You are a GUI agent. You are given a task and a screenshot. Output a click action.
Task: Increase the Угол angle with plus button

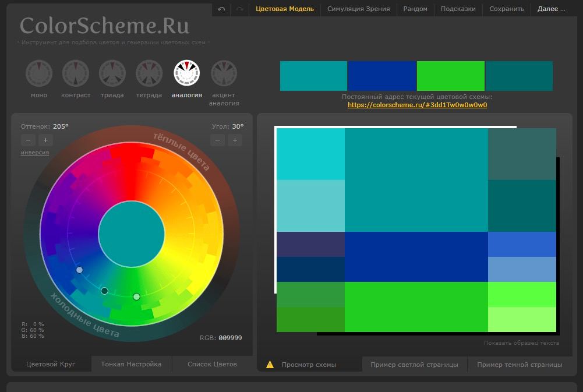point(235,140)
